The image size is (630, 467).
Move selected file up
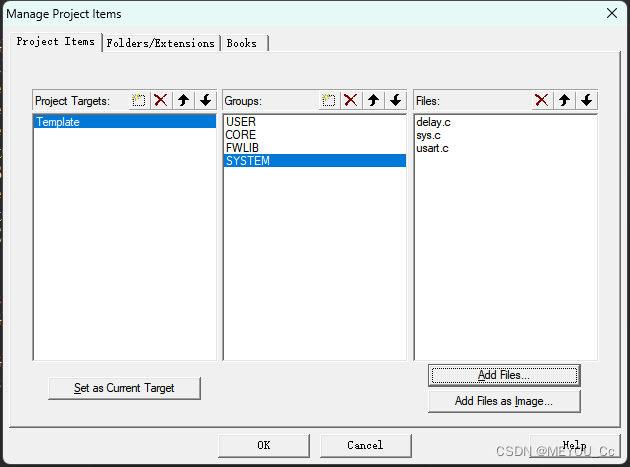[565, 100]
